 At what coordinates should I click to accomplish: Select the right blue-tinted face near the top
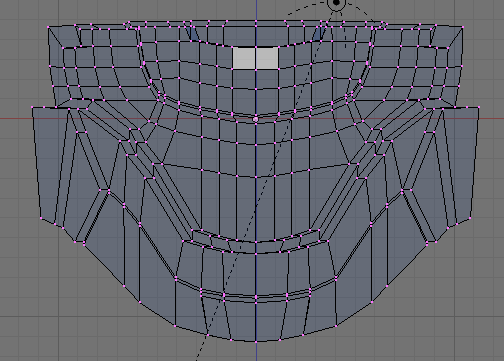pyautogui.click(x=319, y=34)
